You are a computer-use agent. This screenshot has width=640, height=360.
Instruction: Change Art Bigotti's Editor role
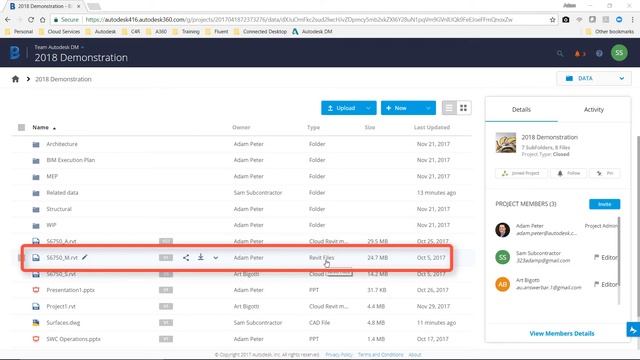605,284
